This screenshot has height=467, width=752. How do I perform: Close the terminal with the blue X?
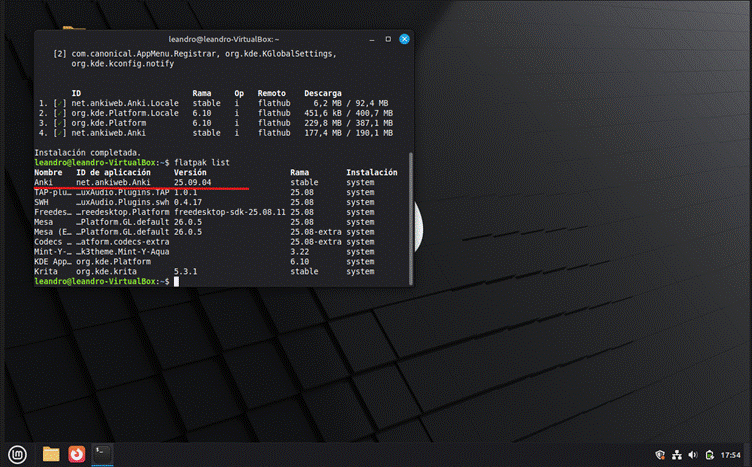(404, 39)
